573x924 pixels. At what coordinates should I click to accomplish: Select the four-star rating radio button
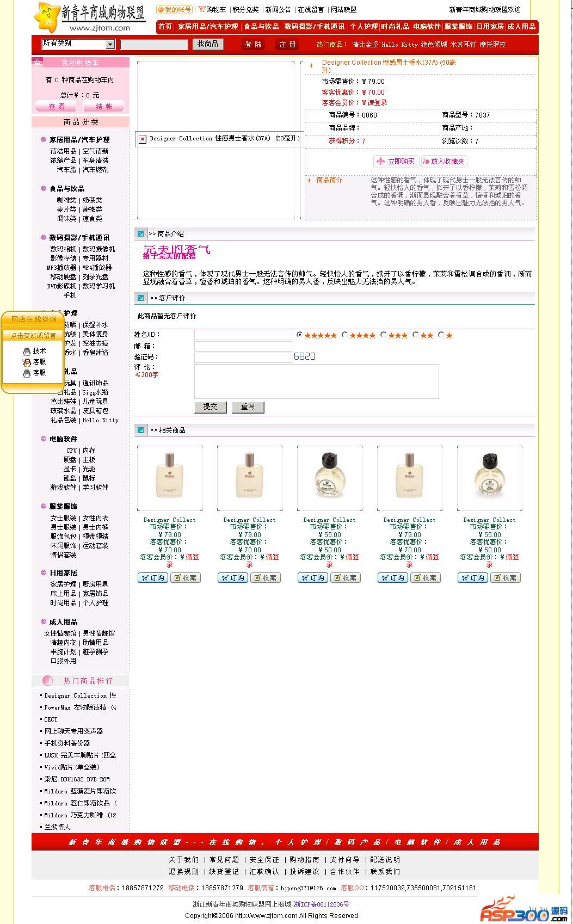point(344,335)
